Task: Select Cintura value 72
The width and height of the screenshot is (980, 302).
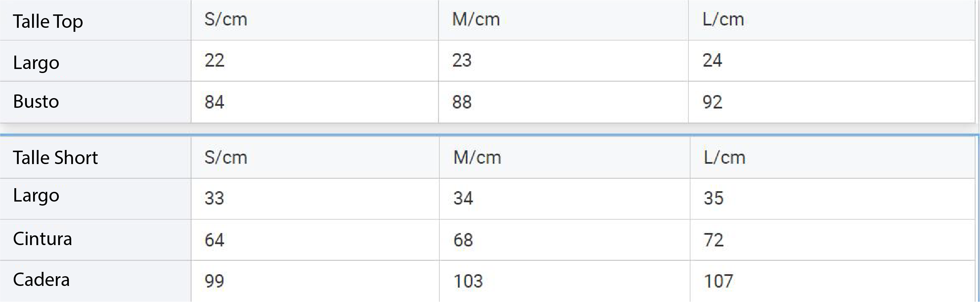Action: coord(713,240)
